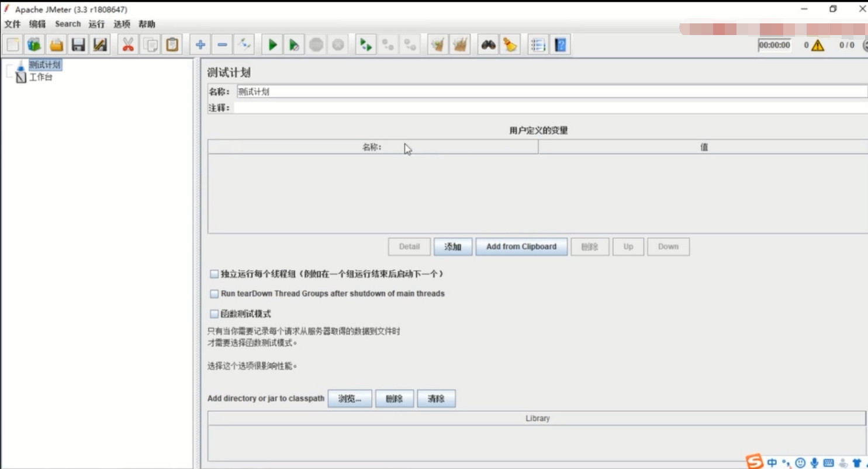Click the grey Stop icon
Viewport: 868px width, 469px height.
click(316, 44)
